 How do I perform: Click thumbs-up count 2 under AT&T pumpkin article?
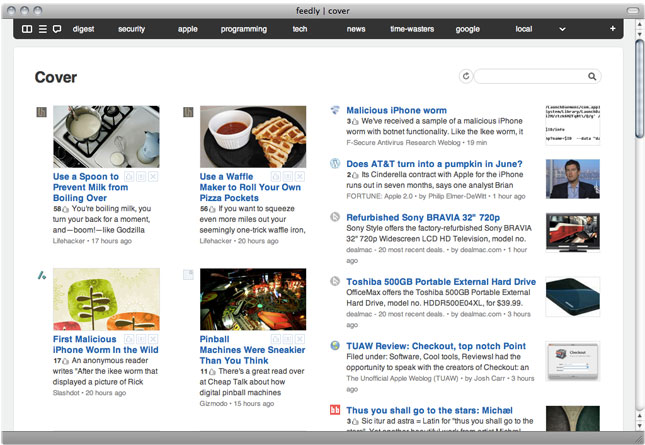click(353, 175)
